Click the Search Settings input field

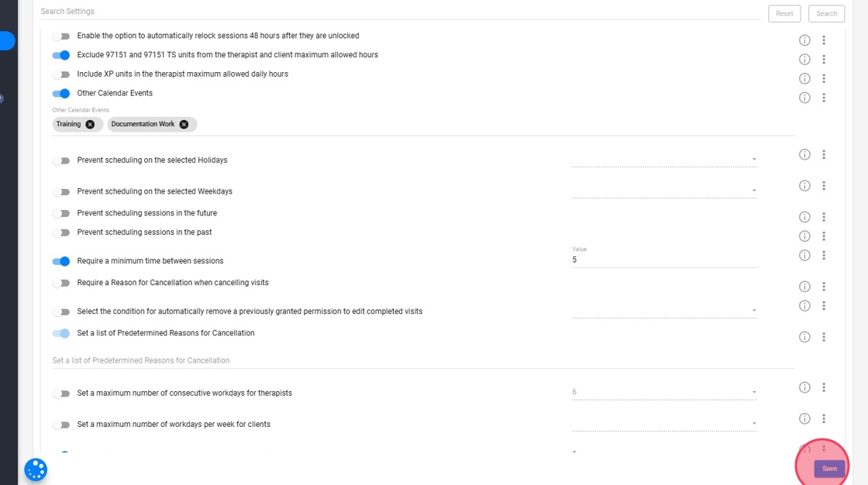click(x=399, y=12)
